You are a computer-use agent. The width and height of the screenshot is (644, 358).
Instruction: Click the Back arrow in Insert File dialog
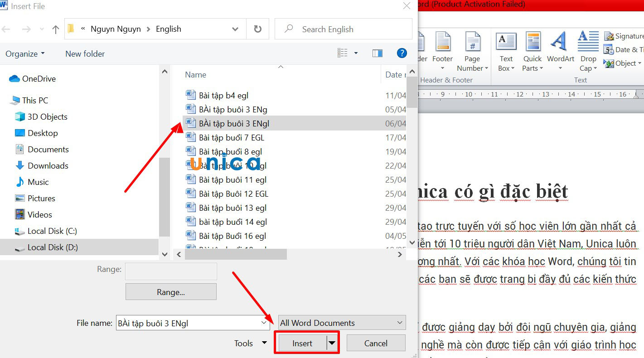pyautogui.click(x=5, y=29)
